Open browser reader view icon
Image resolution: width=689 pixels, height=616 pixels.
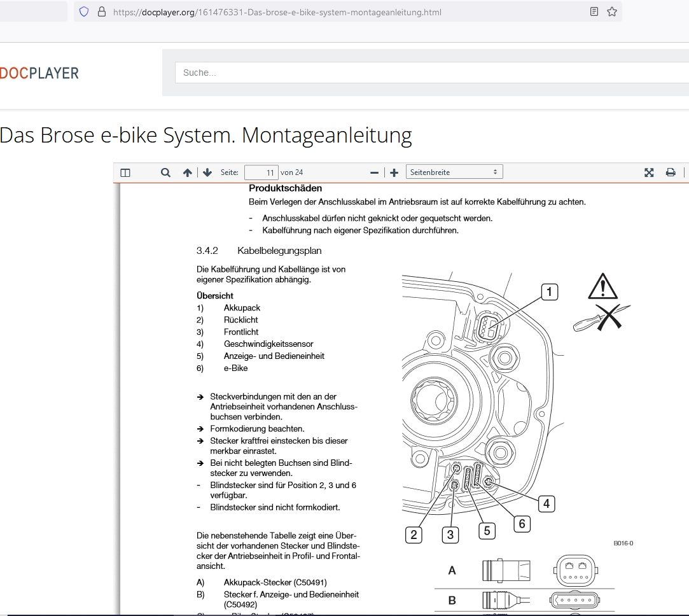point(594,12)
